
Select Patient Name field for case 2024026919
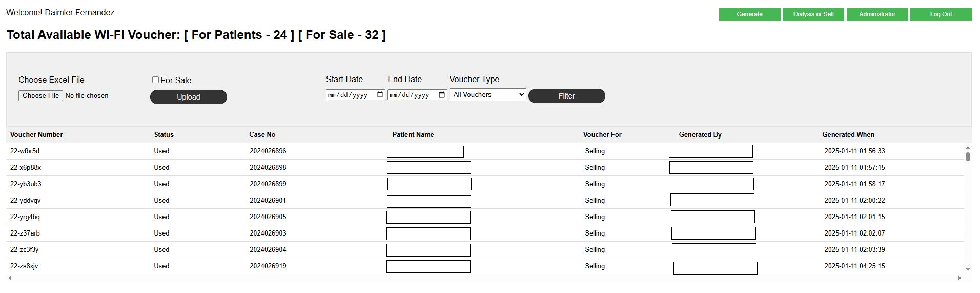coord(428,266)
